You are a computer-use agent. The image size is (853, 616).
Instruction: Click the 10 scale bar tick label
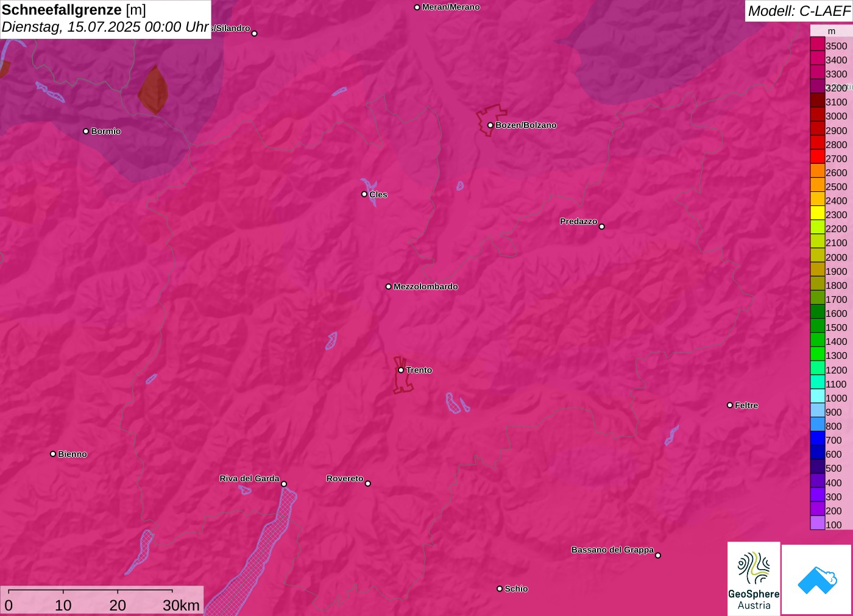(63, 605)
